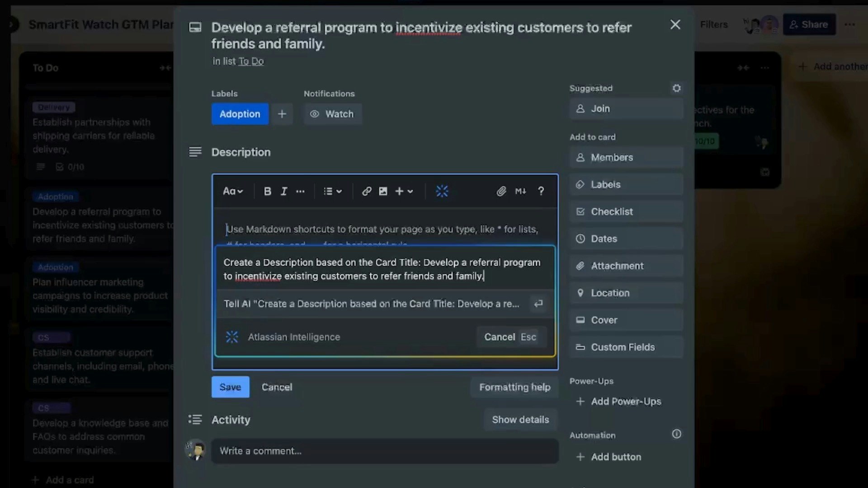The height and width of the screenshot is (488, 868).
Task: Save the card description
Action: pyautogui.click(x=230, y=387)
